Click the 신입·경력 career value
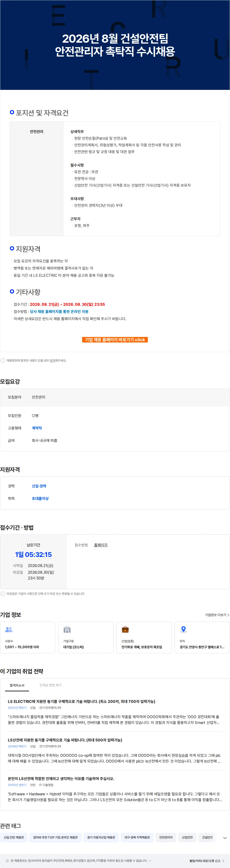The image size is (230, 868). pos(39,486)
